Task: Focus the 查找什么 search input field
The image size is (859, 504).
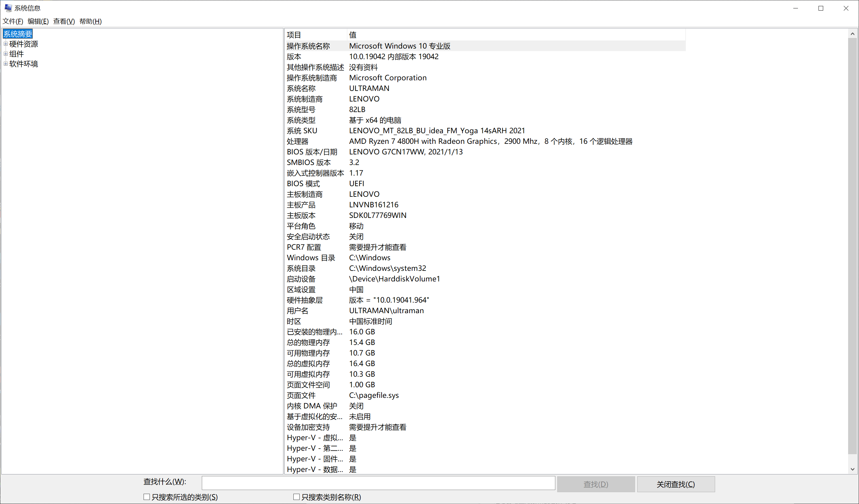Action: coord(378,483)
